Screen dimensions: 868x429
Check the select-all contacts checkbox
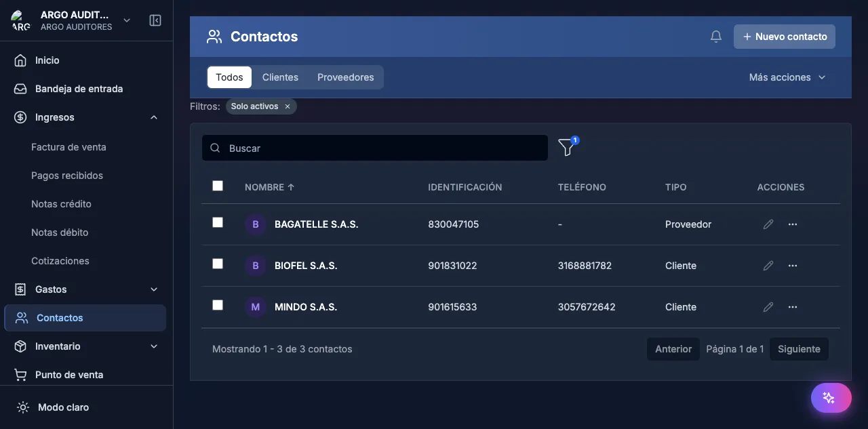coord(218,185)
